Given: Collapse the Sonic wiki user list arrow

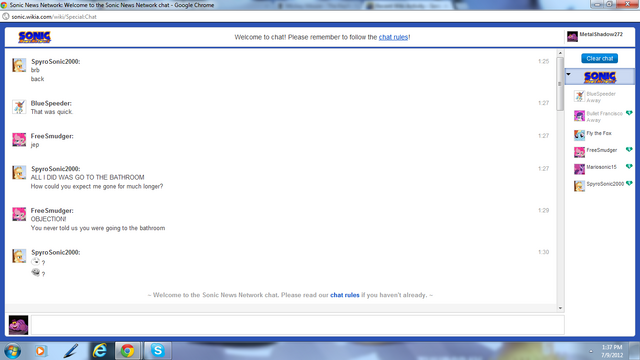Looking at the screenshot, I should click(x=568, y=74).
